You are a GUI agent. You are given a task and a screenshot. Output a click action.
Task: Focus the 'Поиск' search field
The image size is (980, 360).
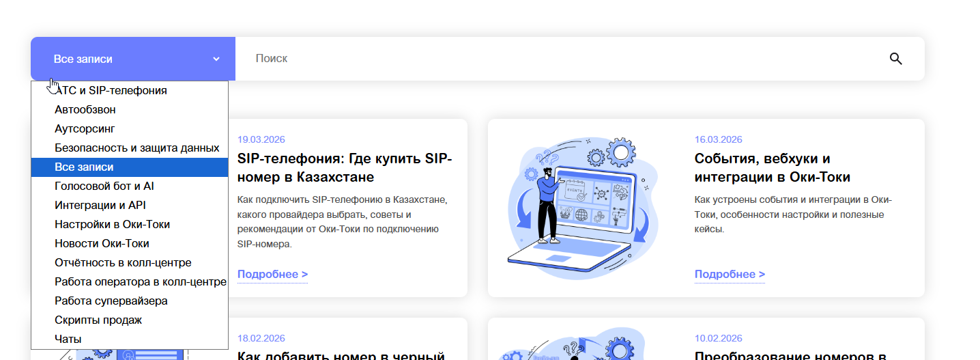click(x=563, y=59)
